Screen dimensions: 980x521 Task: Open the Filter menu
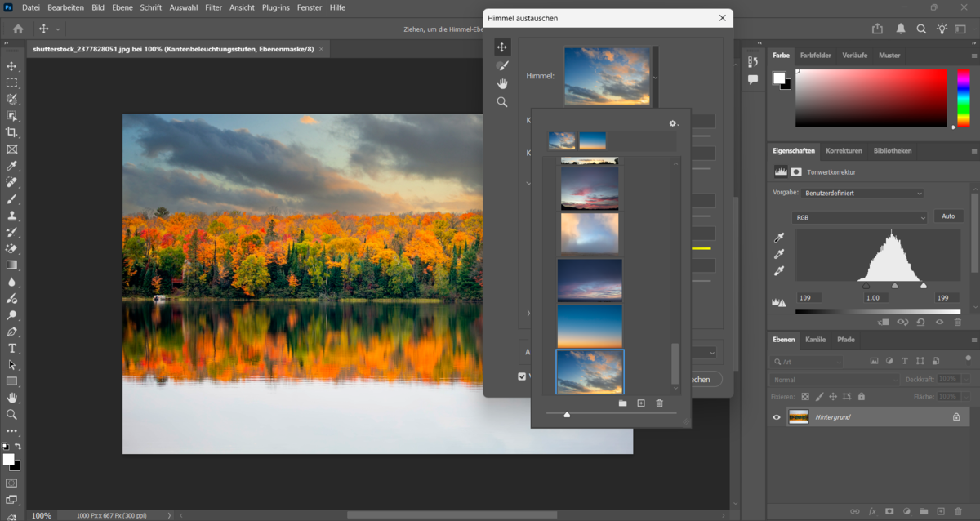[213, 7]
